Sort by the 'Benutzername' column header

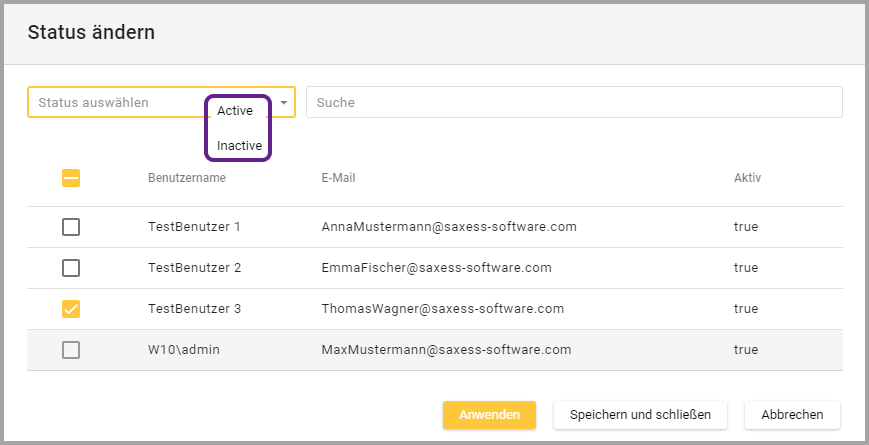pyautogui.click(x=186, y=178)
